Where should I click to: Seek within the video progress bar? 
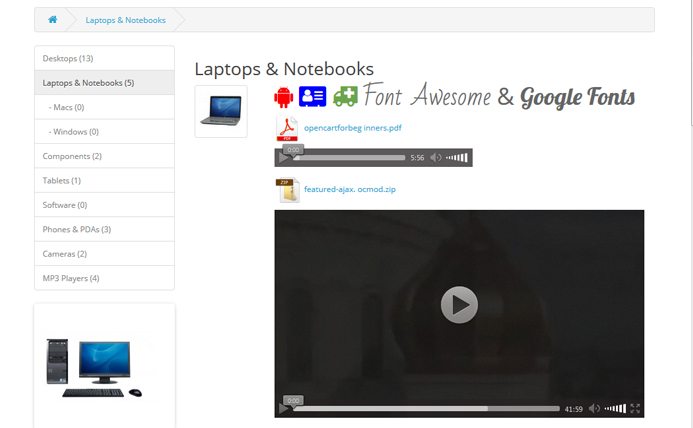click(426, 409)
